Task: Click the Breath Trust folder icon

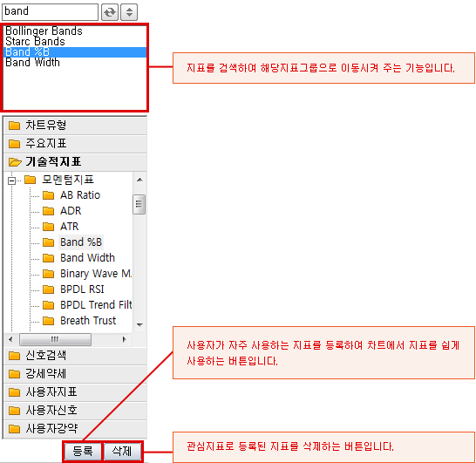Action: [x=48, y=321]
